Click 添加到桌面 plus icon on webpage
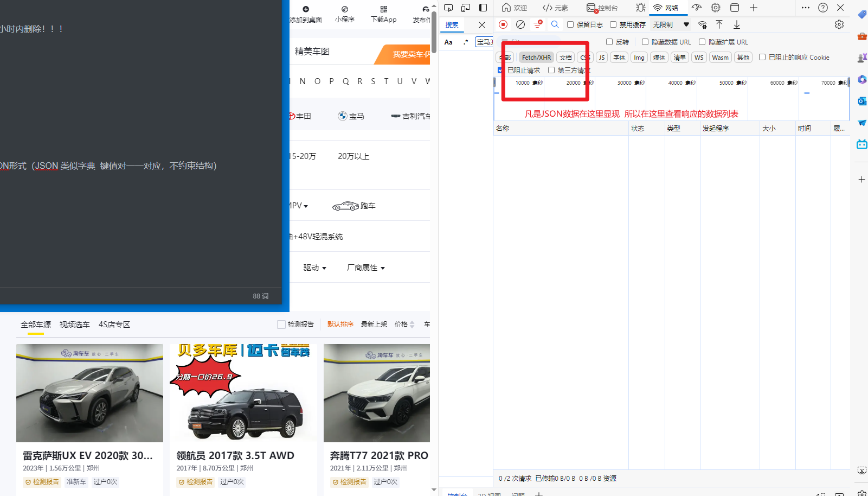The image size is (868, 496). 306,9
